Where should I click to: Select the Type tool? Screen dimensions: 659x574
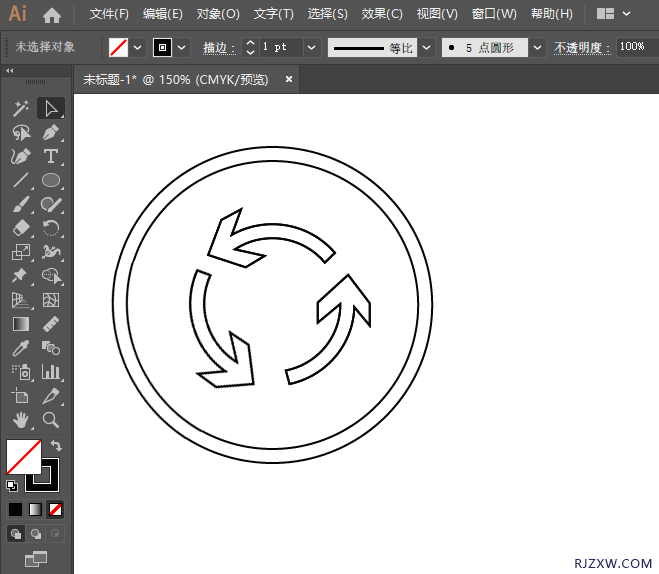51,157
